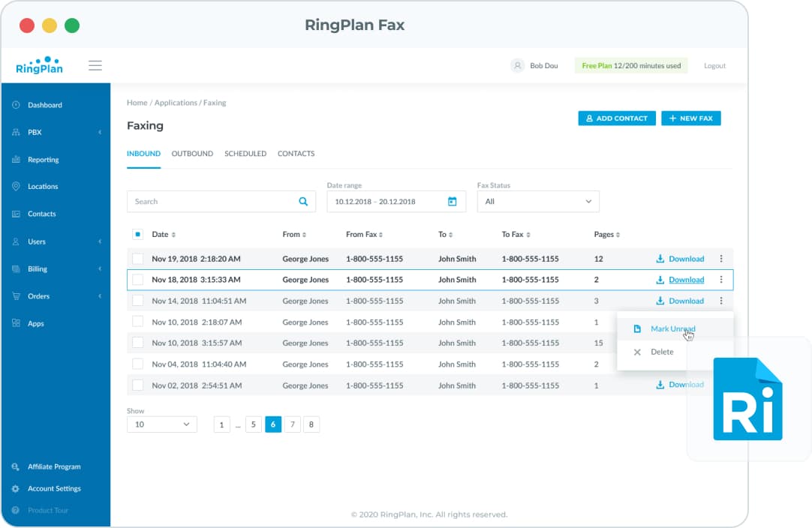Click download icon for Nov 14 fax
The image size is (812, 528).
click(x=660, y=301)
